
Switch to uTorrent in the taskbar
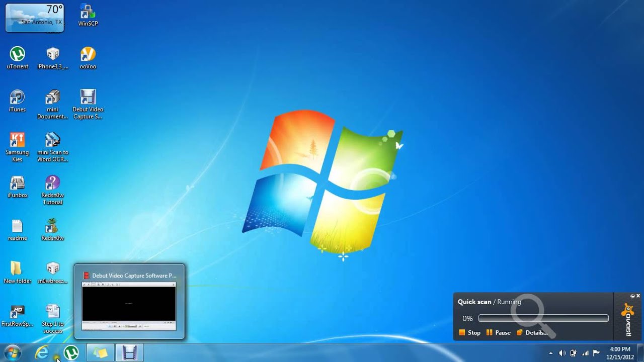(x=71, y=353)
